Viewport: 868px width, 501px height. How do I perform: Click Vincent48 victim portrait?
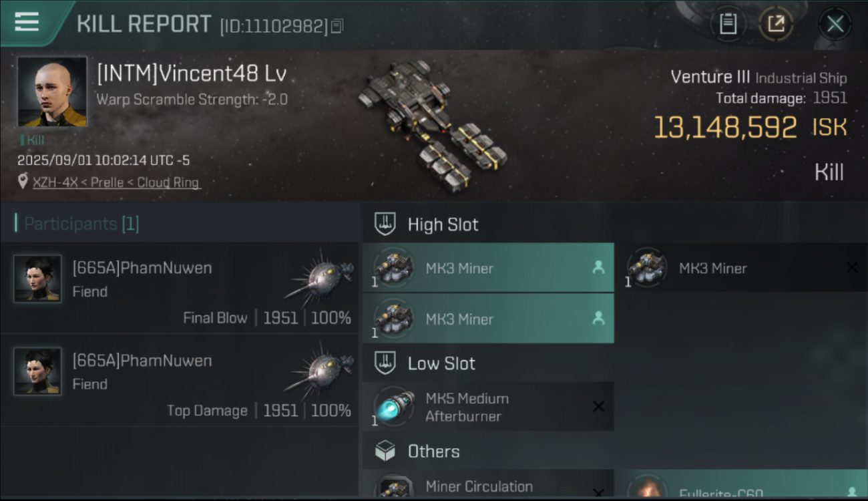52,92
